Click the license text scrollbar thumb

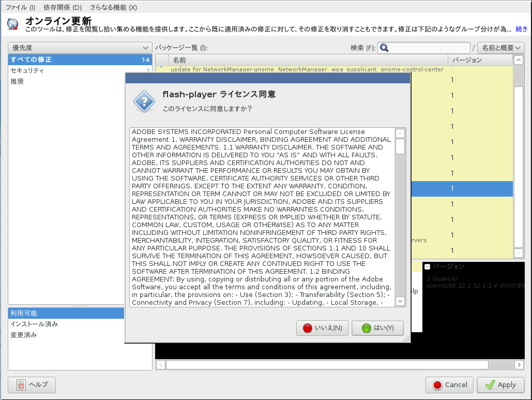point(400,146)
